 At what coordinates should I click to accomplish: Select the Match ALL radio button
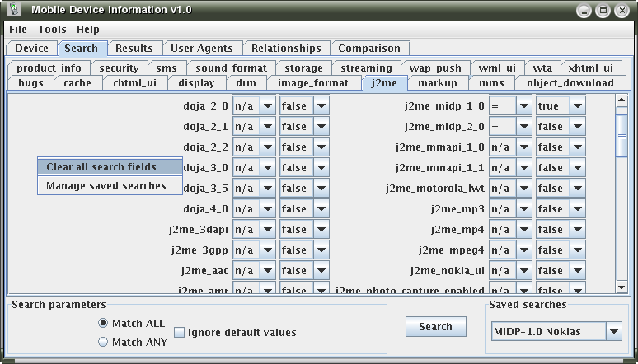[103, 323]
